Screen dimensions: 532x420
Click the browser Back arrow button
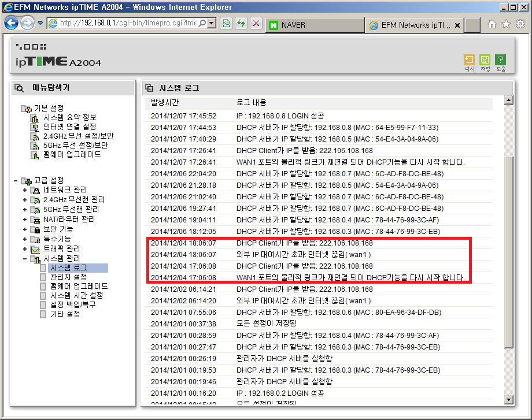pyautogui.click(x=11, y=23)
